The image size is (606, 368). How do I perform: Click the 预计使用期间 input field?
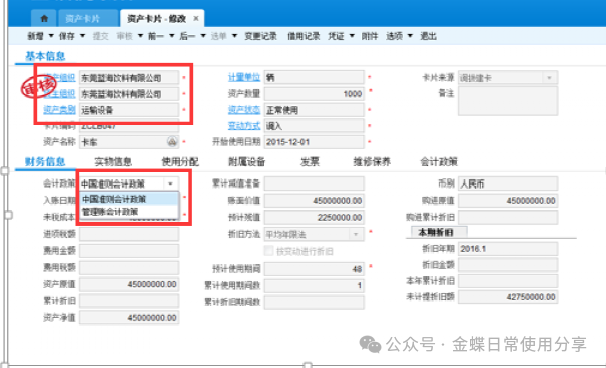point(314,269)
